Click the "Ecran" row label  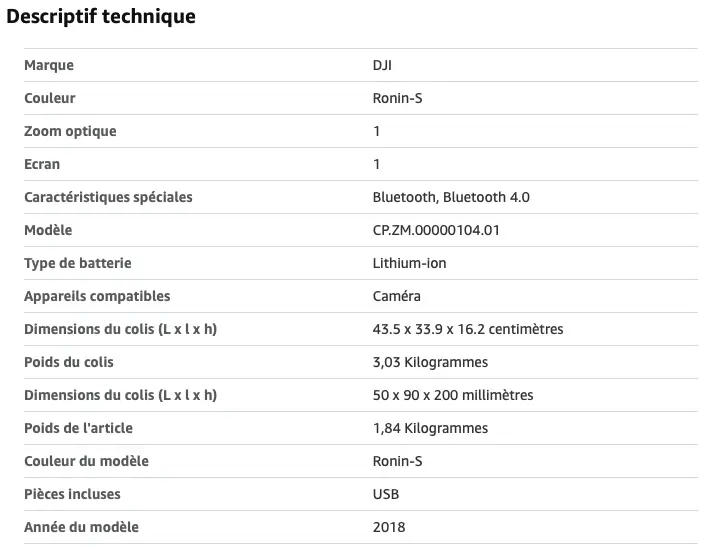click(42, 164)
